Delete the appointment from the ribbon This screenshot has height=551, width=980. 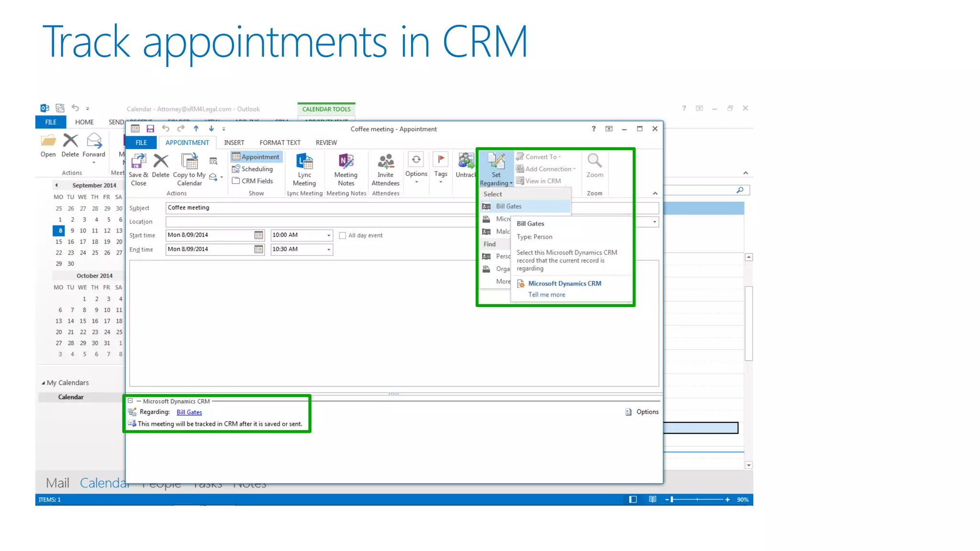pyautogui.click(x=161, y=165)
